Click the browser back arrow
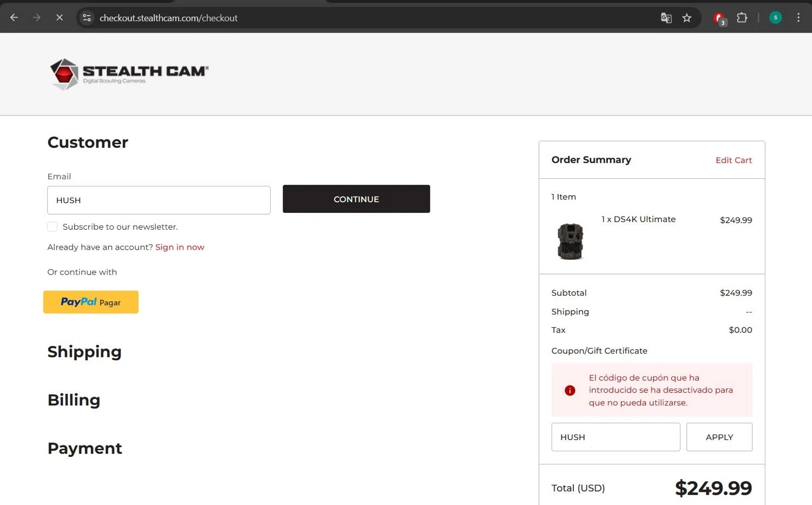The height and width of the screenshot is (505, 812). point(14,18)
